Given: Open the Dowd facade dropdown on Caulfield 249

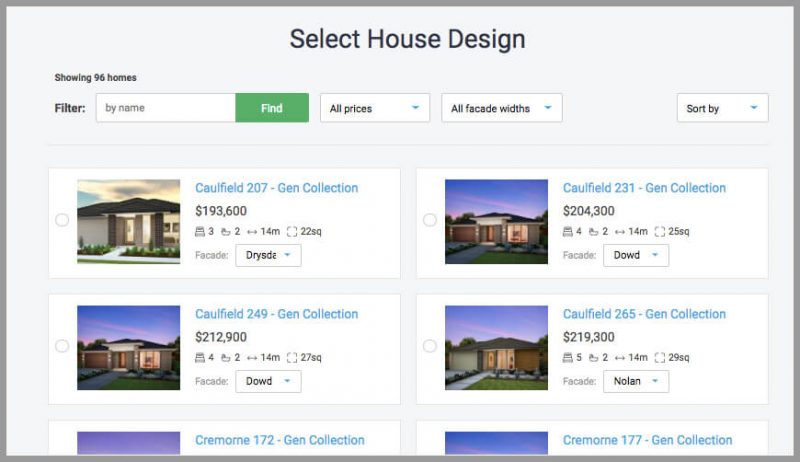Looking at the screenshot, I should click(268, 381).
